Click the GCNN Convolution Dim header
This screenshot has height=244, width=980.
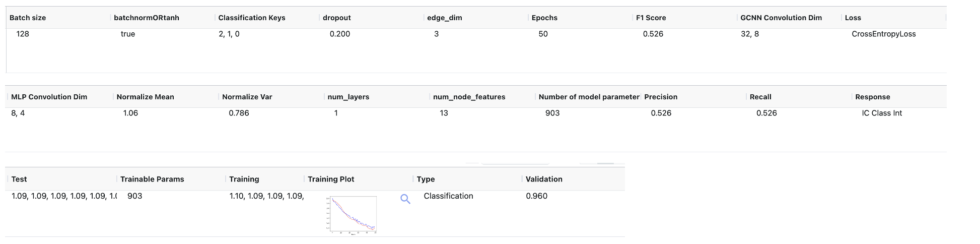coord(781,18)
